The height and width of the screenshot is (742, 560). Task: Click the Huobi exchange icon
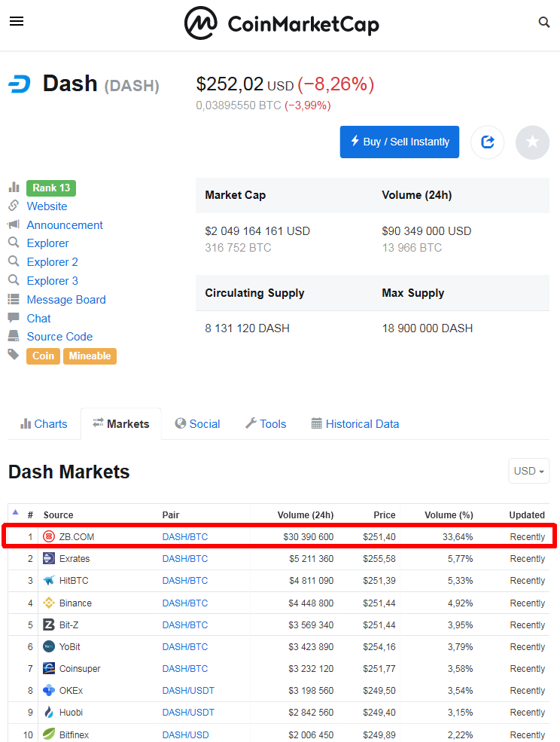coord(49,712)
